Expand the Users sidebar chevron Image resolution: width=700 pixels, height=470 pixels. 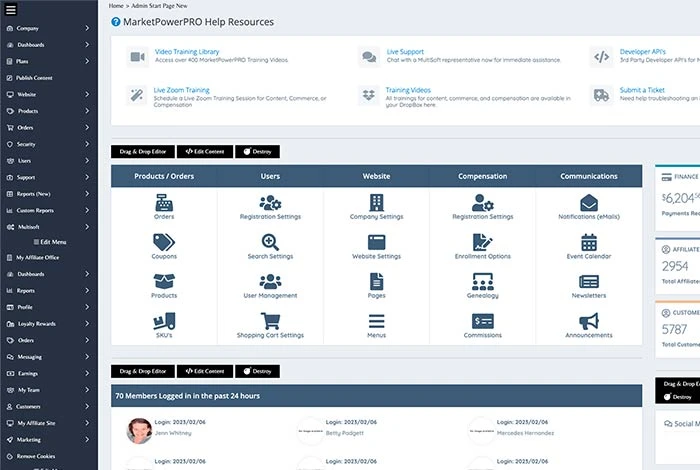[87, 160]
